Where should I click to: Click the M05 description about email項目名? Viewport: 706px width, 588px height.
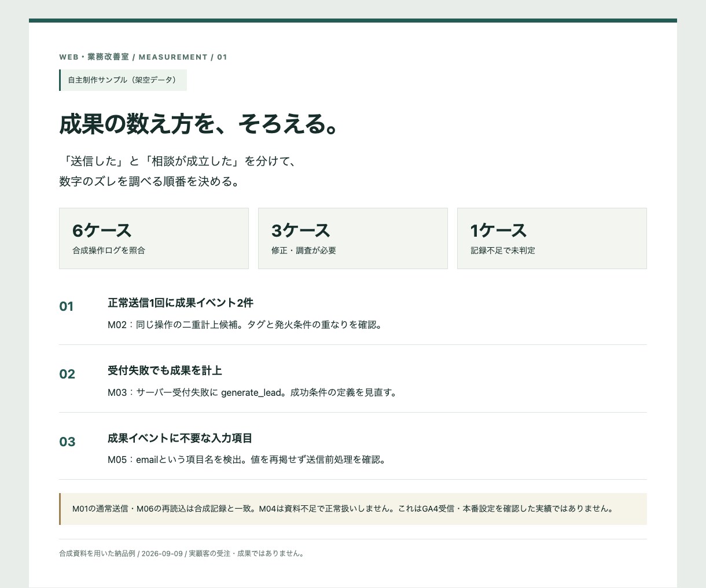(x=247, y=460)
